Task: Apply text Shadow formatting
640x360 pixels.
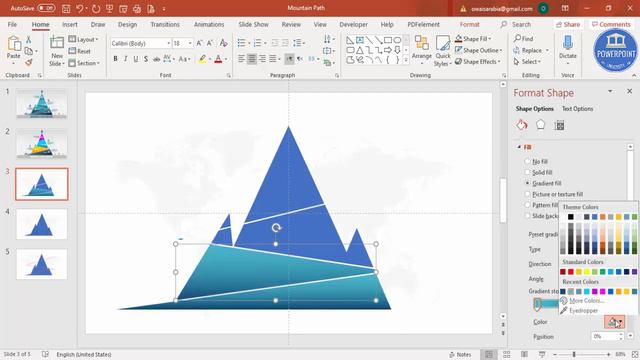Action: pyautogui.click(x=146, y=59)
